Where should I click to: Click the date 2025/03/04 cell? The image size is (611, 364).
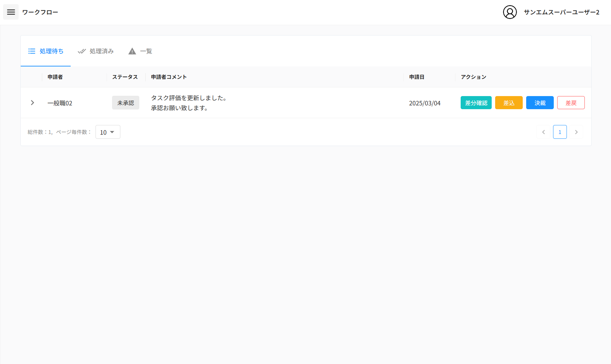pos(424,103)
